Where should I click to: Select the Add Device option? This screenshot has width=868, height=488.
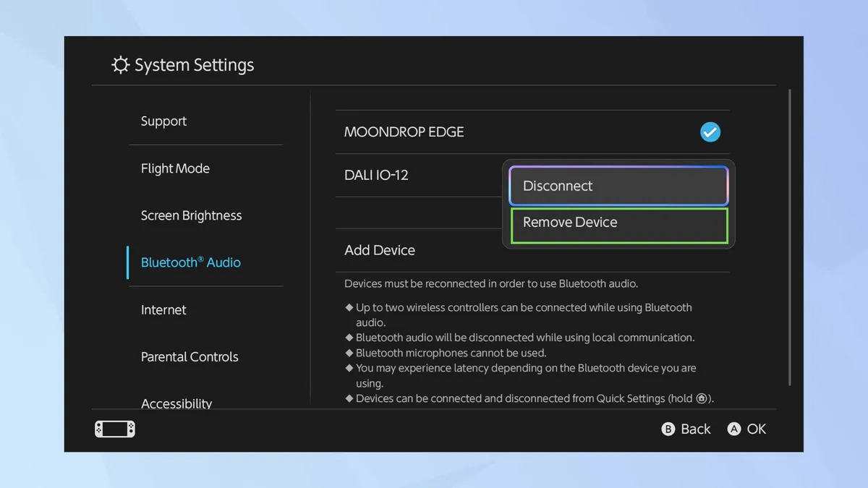(380, 250)
